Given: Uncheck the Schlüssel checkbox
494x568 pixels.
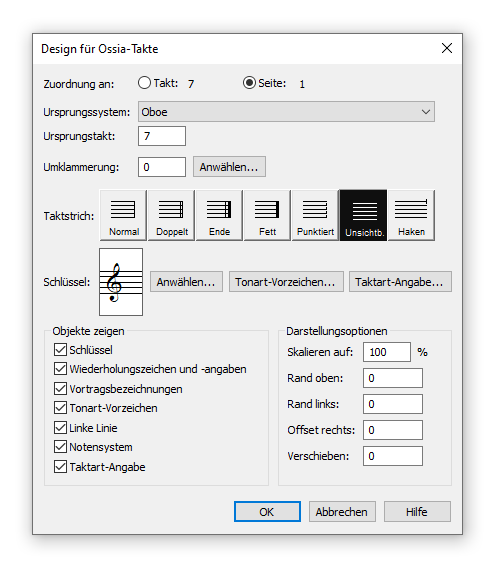Looking at the screenshot, I should pos(60,350).
